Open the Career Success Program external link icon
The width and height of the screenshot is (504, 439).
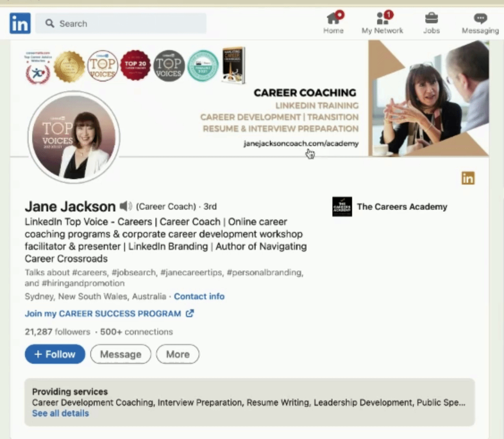point(190,313)
